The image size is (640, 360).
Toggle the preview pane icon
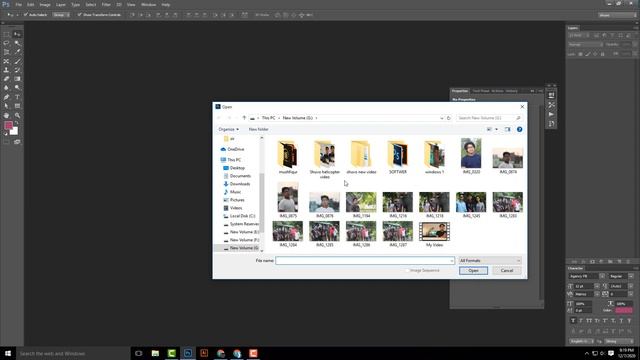coord(507,129)
